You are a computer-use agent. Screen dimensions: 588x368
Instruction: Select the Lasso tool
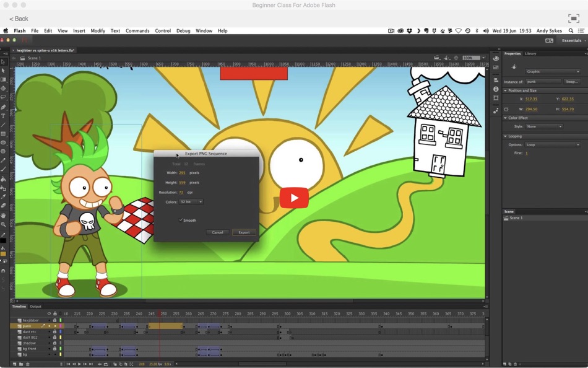(x=3, y=97)
